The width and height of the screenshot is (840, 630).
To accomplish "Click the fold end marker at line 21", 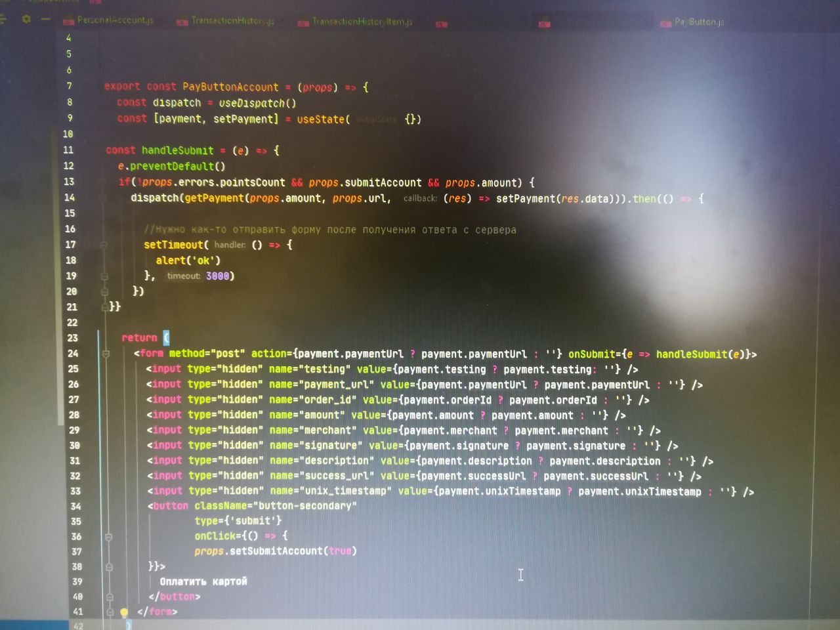I will 104,306.
